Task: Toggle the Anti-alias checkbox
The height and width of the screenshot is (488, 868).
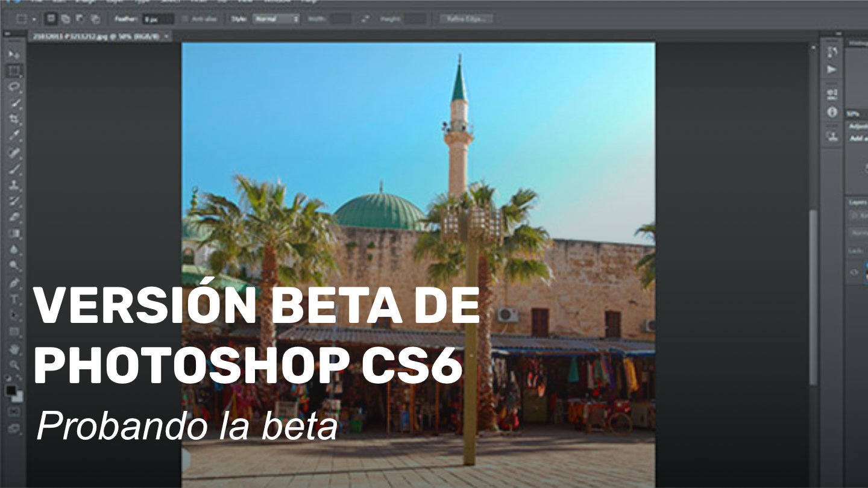Action: [x=185, y=19]
